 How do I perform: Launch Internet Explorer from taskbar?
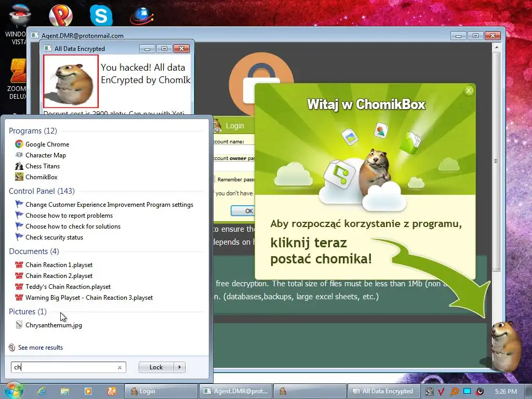(42, 391)
